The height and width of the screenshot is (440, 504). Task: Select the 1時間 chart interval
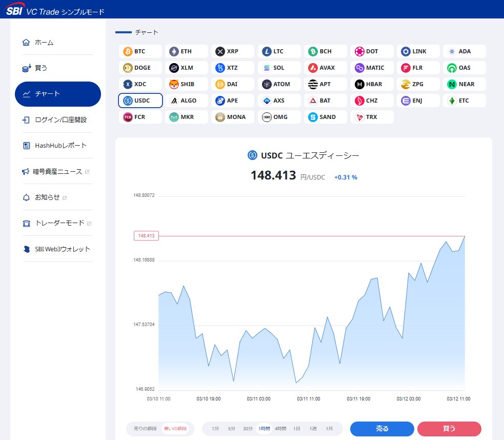(x=264, y=429)
